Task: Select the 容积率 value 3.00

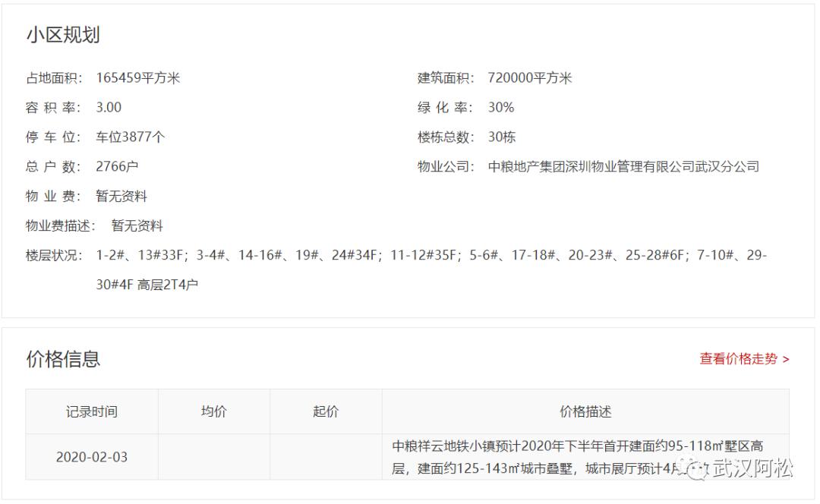Action: [x=111, y=107]
